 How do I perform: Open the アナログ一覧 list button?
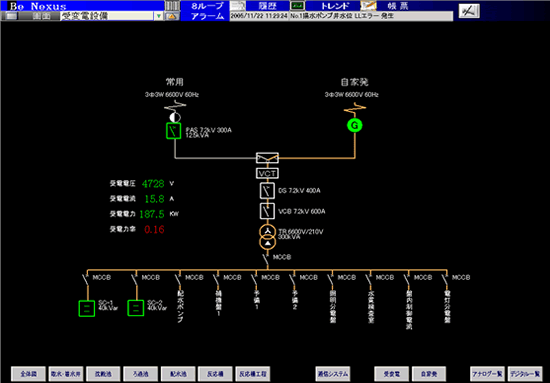click(x=487, y=374)
